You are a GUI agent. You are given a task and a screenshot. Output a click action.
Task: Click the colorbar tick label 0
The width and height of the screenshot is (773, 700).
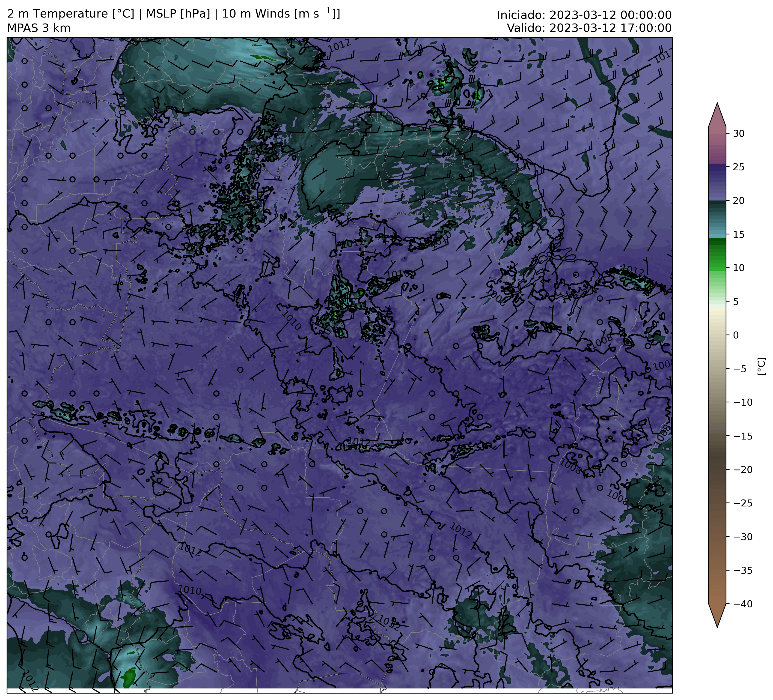(x=736, y=335)
